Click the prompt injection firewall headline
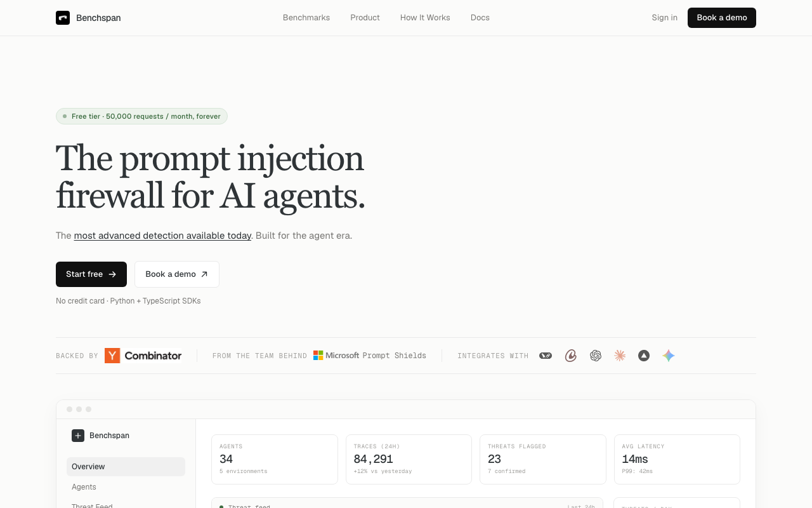812x508 pixels. point(211,177)
